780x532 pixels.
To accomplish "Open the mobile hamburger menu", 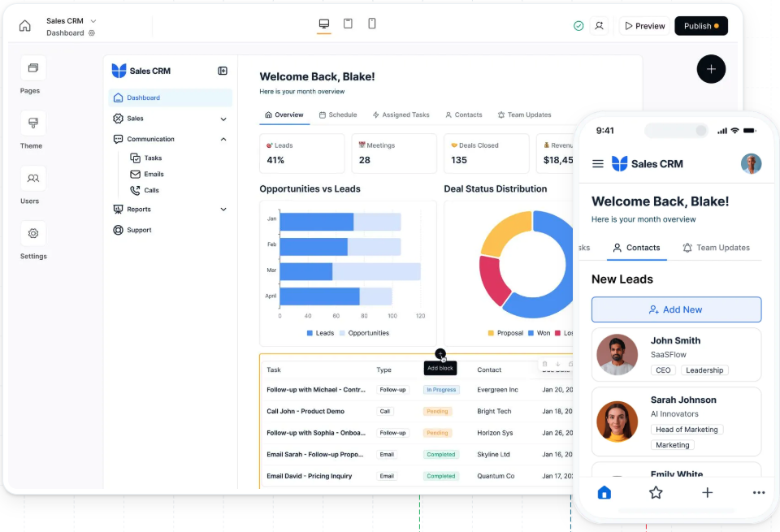I will [x=598, y=164].
